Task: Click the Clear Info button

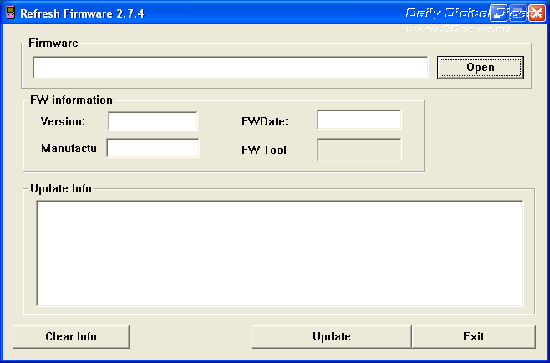Action: pos(71,337)
